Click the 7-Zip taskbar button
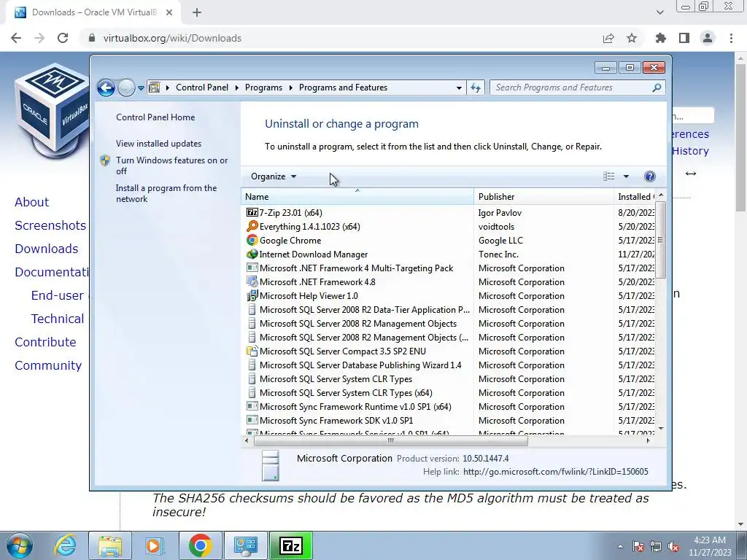The width and height of the screenshot is (747, 560). coord(291,545)
